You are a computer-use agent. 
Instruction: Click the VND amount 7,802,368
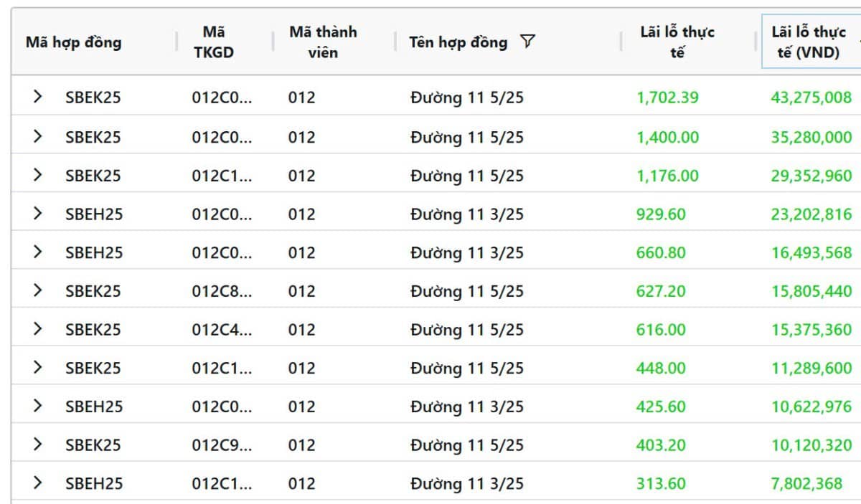(806, 484)
